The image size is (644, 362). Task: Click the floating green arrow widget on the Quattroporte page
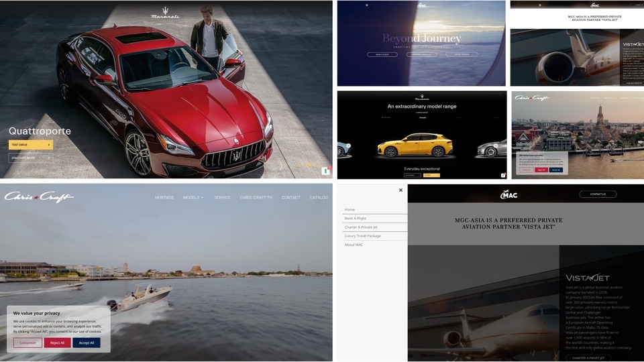click(326, 171)
